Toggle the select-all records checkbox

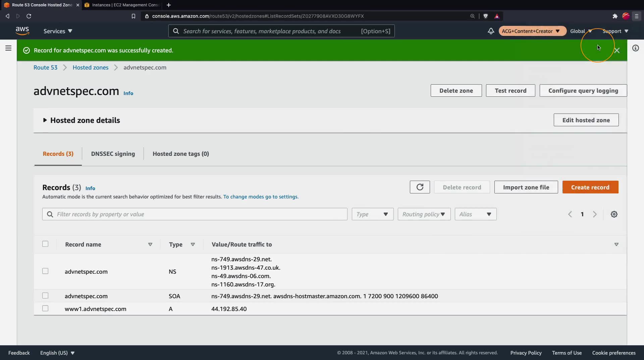[x=45, y=244]
